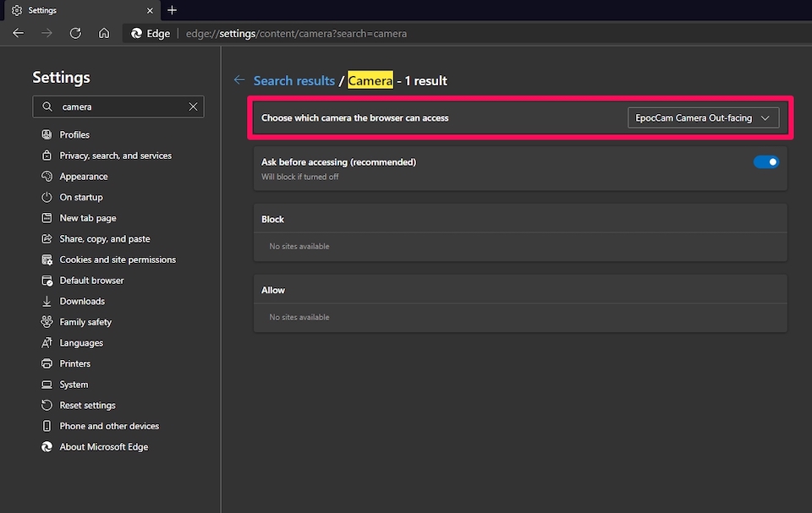Open Privacy, search, and services label
This screenshot has width=812, height=513.
[116, 156]
